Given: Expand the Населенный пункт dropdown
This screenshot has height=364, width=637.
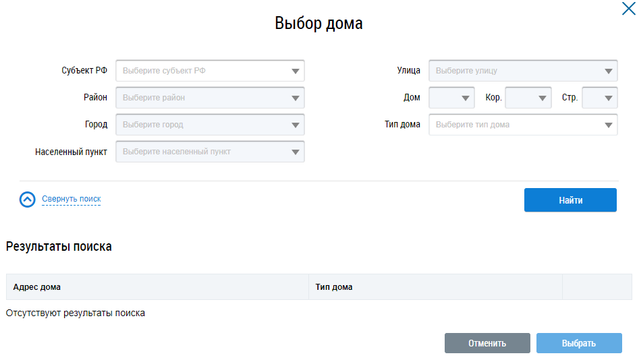Looking at the screenshot, I should (295, 152).
